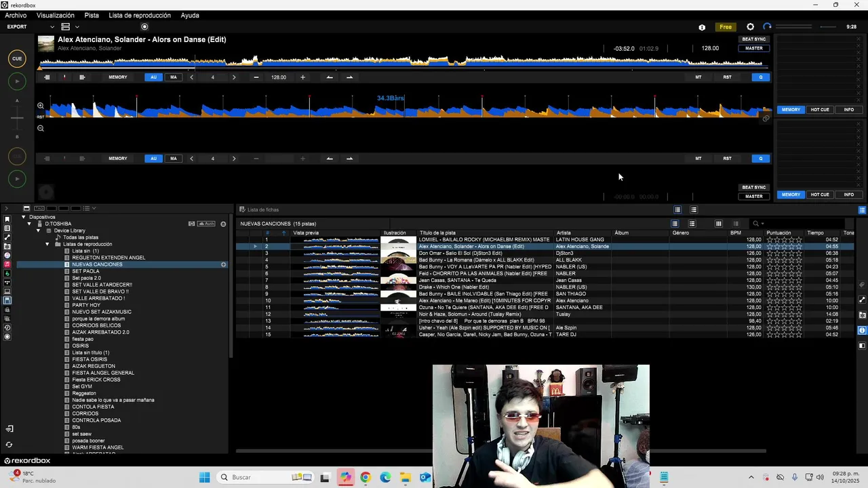Click the deck 1 overview waveform
The image size is (868, 488).
coord(403,62)
